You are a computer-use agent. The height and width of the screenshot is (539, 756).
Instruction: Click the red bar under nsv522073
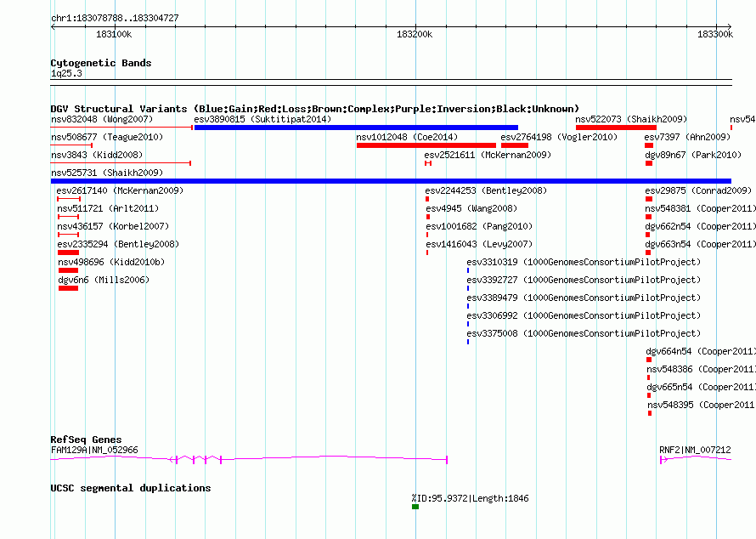tap(616, 128)
